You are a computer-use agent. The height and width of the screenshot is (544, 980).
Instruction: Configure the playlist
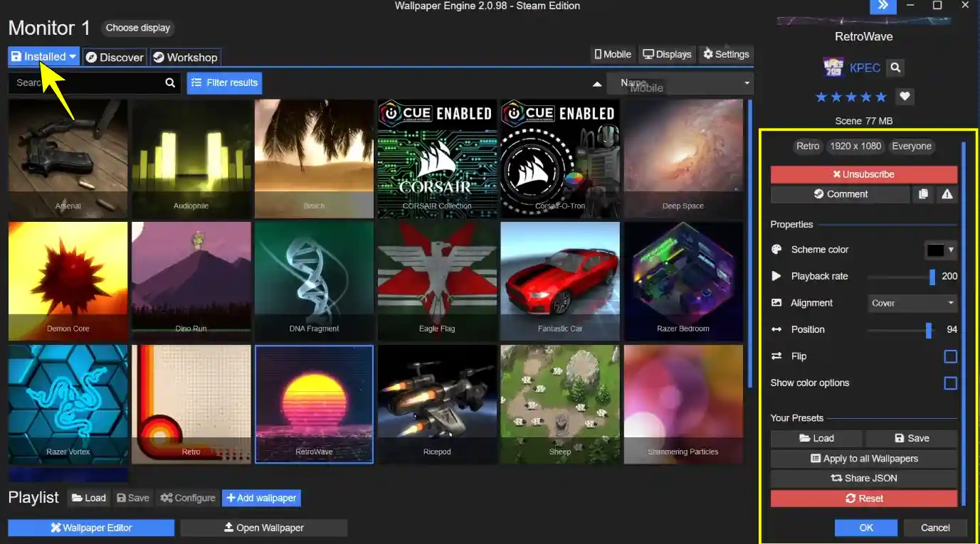click(x=188, y=498)
